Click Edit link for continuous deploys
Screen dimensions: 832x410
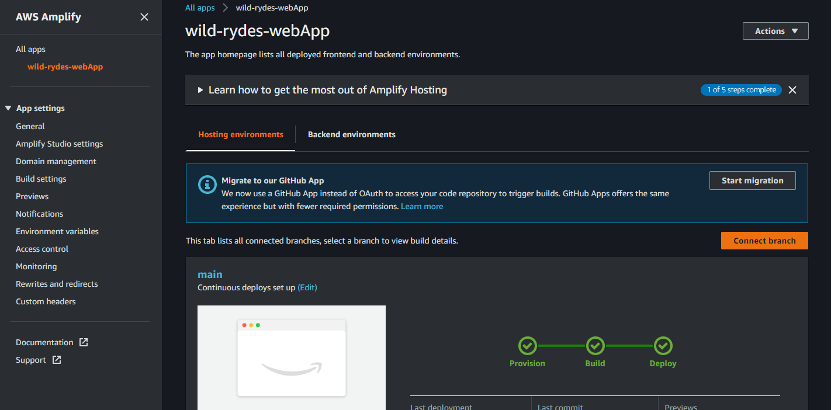(x=307, y=287)
